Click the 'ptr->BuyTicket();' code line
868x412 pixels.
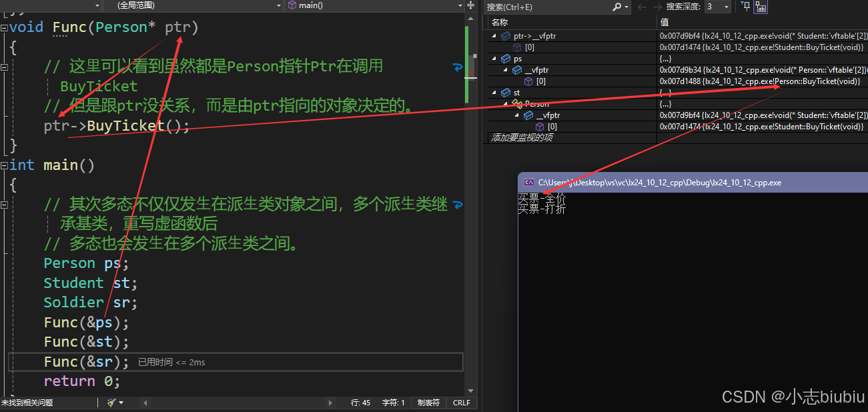click(117, 126)
